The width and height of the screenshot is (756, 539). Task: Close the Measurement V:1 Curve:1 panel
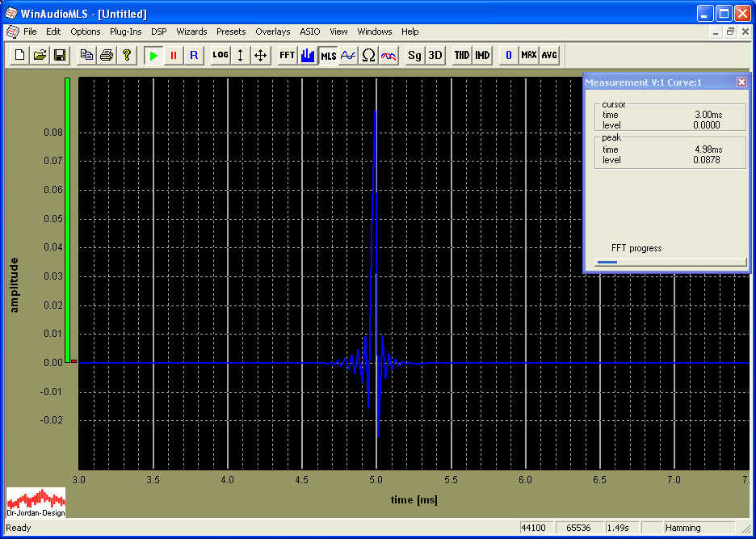pos(741,82)
